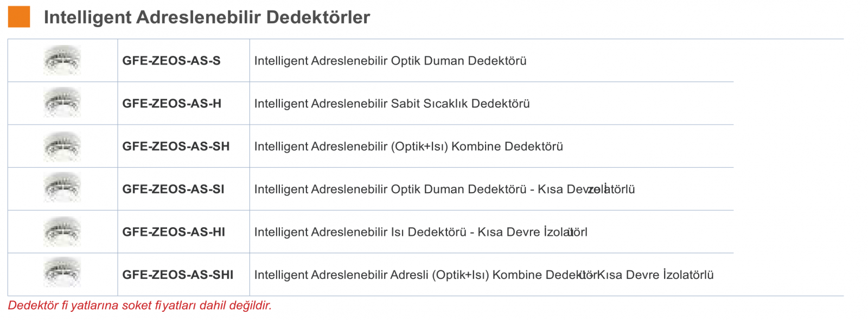This screenshot has height=320, width=868.
Task: Select model code GFE-ZEOS-AS-H
Action: pos(172,104)
